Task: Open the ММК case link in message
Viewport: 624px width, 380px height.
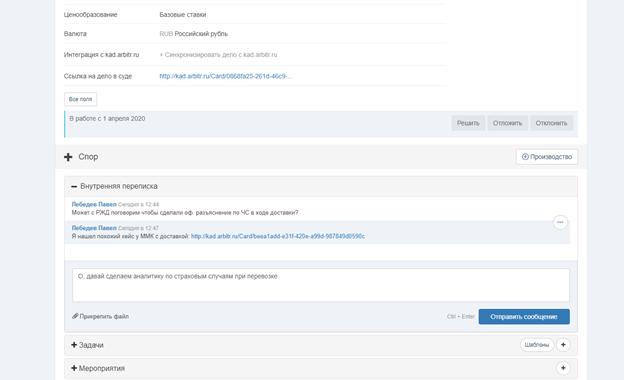Action: (x=278, y=236)
